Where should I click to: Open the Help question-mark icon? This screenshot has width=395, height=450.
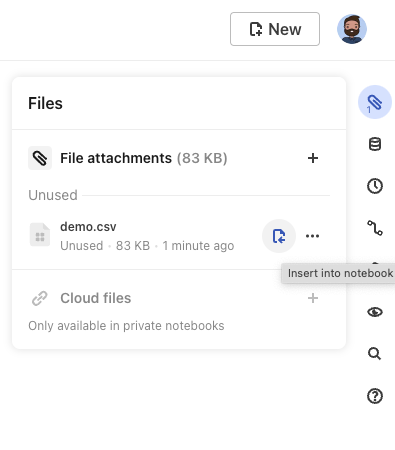pos(375,396)
